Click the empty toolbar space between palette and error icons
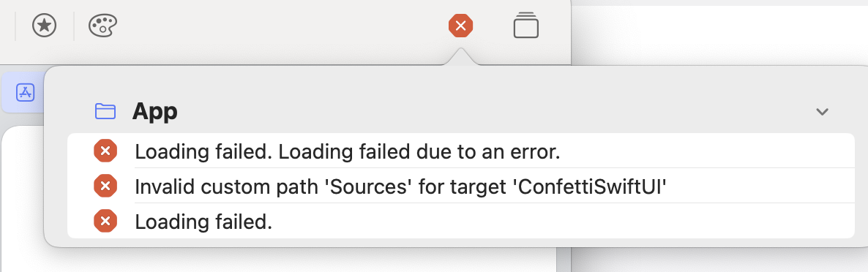 pyautogui.click(x=283, y=26)
